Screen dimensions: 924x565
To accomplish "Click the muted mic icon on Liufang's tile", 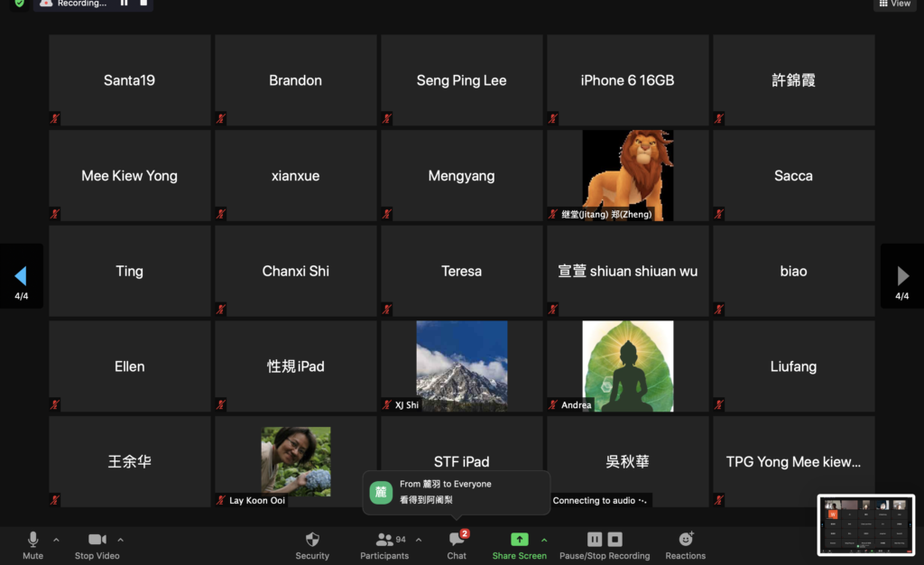I will coord(719,404).
